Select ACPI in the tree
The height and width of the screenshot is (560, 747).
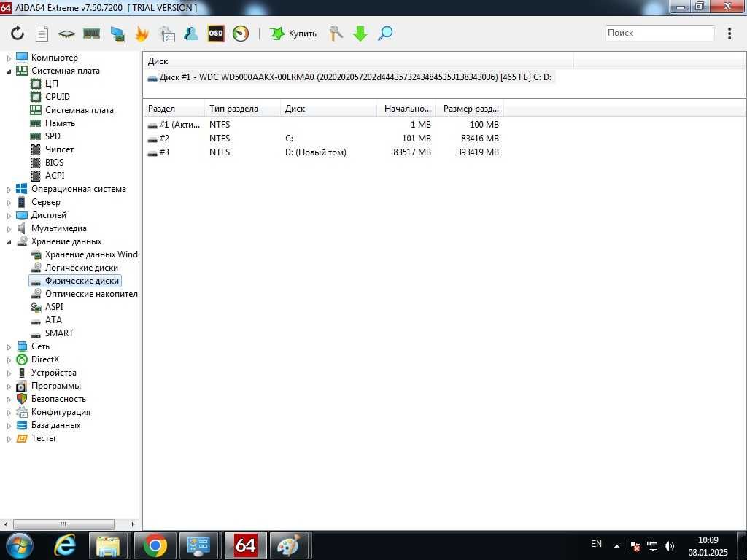(54, 175)
